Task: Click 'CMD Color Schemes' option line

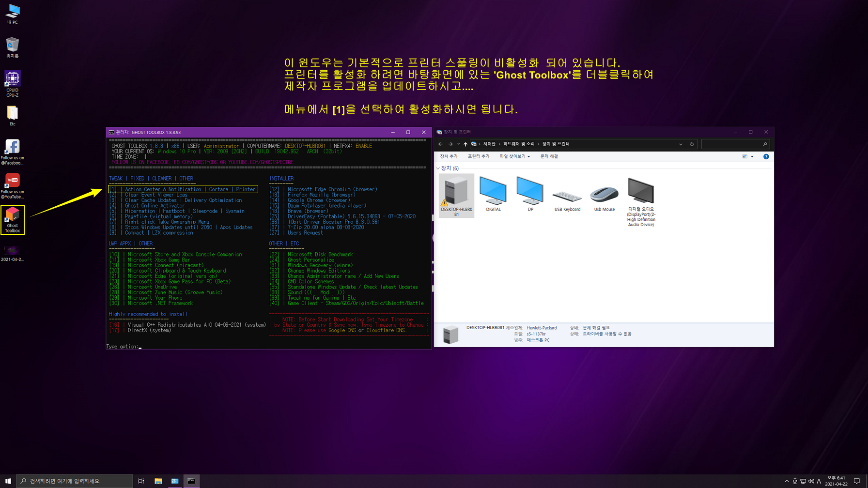Action: coord(302,282)
